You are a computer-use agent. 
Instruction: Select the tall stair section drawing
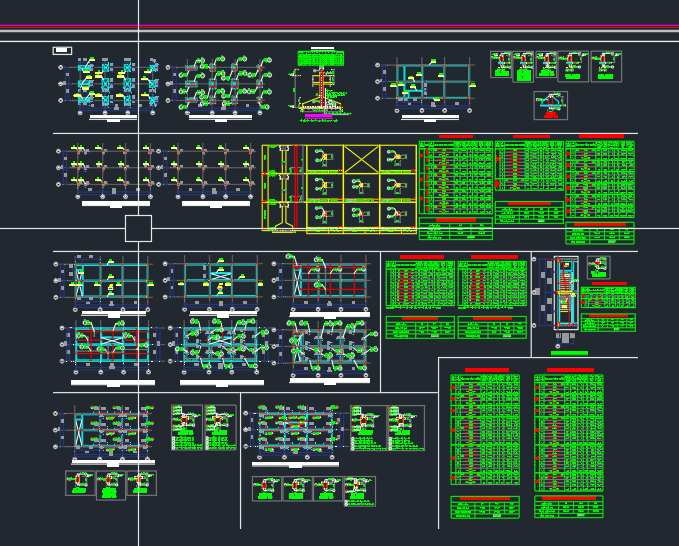[x=566, y=294]
